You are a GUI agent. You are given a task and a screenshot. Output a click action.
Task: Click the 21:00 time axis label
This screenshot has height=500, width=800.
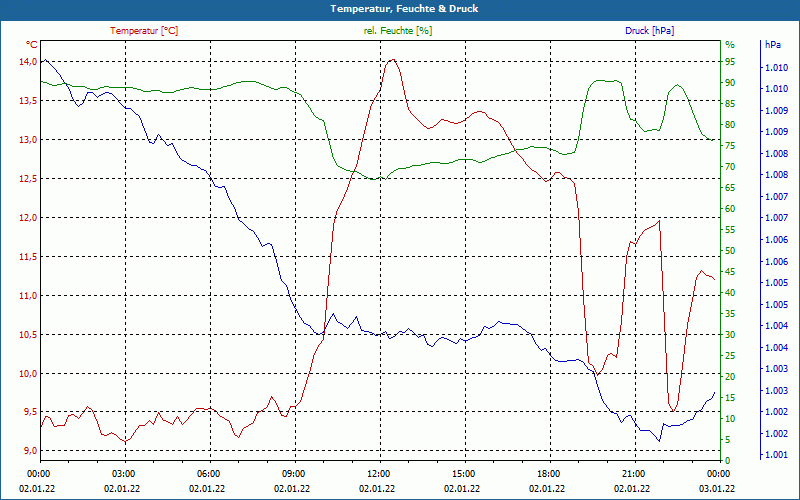[x=632, y=474]
